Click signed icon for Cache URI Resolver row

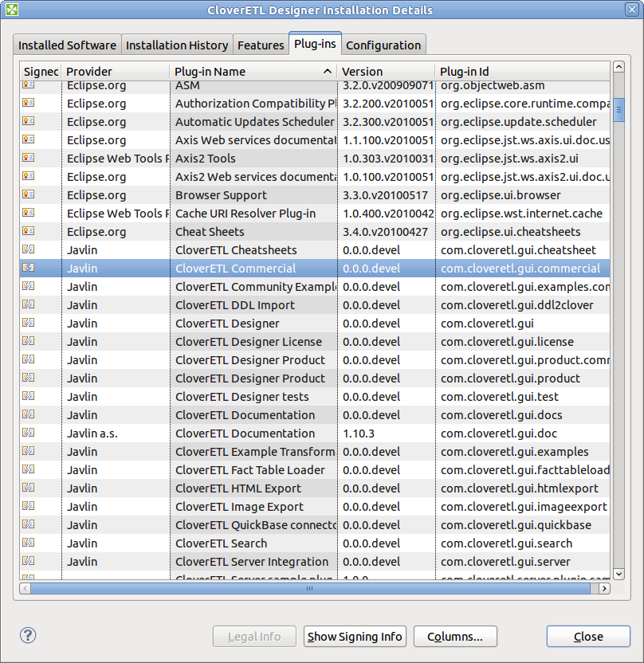[29, 213]
